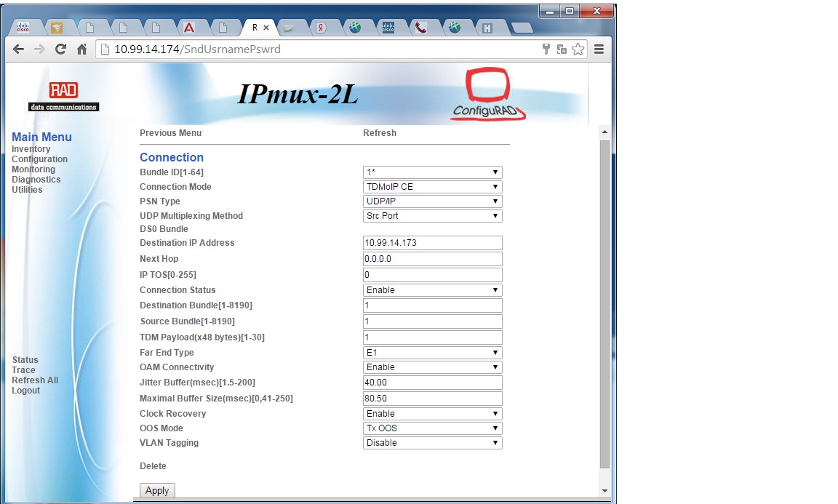The height and width of the screenshot is (504, 838).
Task: Open the VLAN Tagging dropdown
Action: click(432, 442)
